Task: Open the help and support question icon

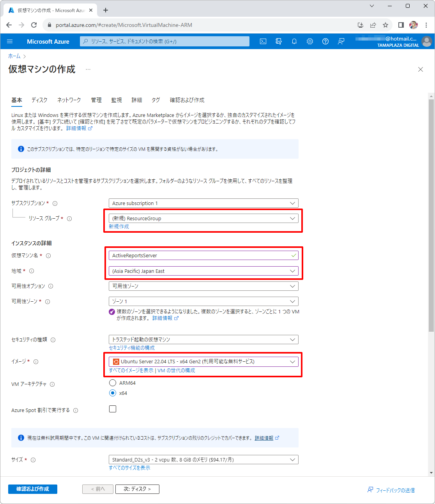Action: point(325,41)
